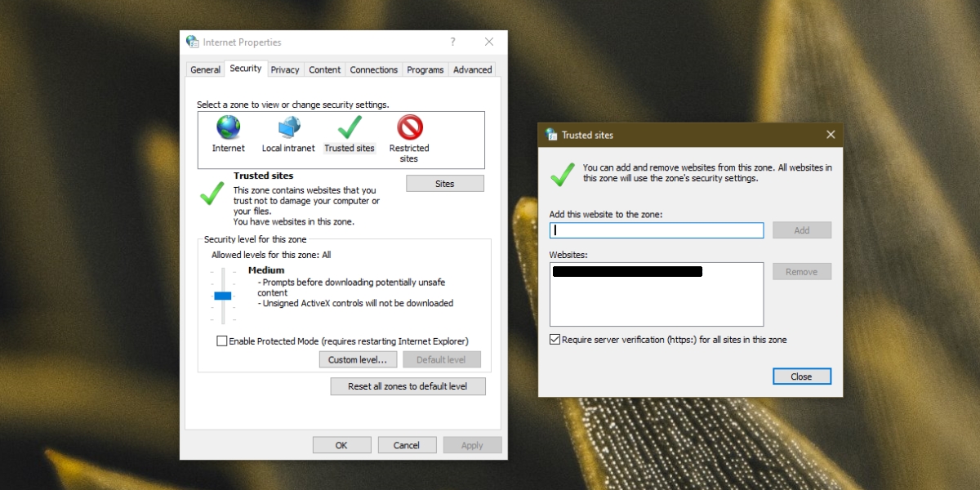
Task: Click the Trusted sites dialog title icon
Action: point(551,135)
